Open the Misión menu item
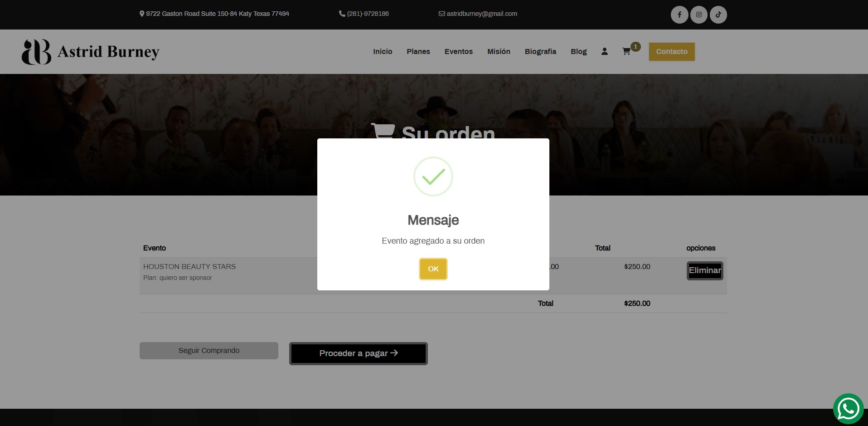The image size is (868, 426). tap(499, 52)
